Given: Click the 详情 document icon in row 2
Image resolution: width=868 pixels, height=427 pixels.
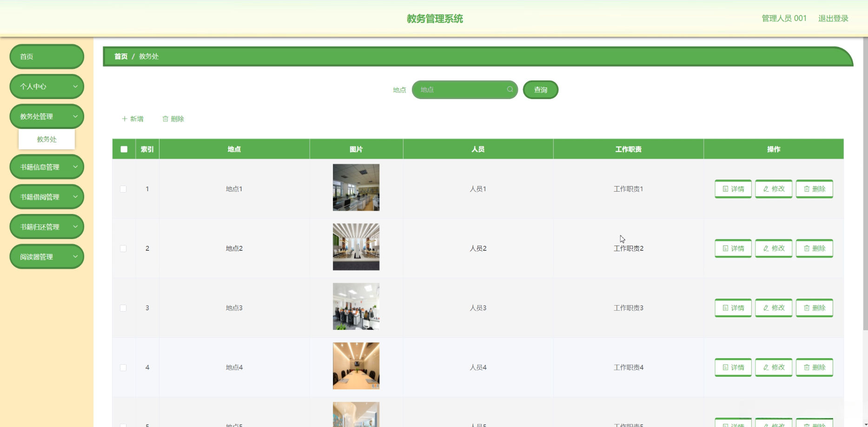Looking at the screenshot, I should [725, 248].
